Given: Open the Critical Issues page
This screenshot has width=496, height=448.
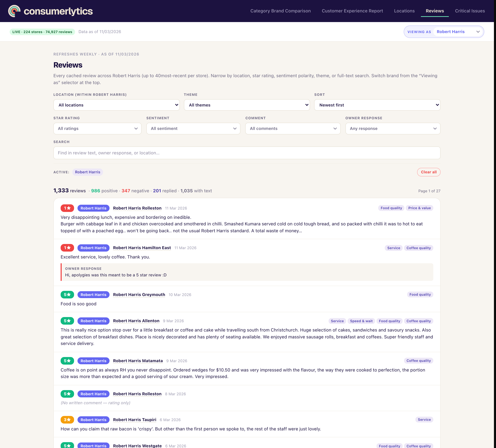Looking at the screenshot, I should [x=470, y=11].
